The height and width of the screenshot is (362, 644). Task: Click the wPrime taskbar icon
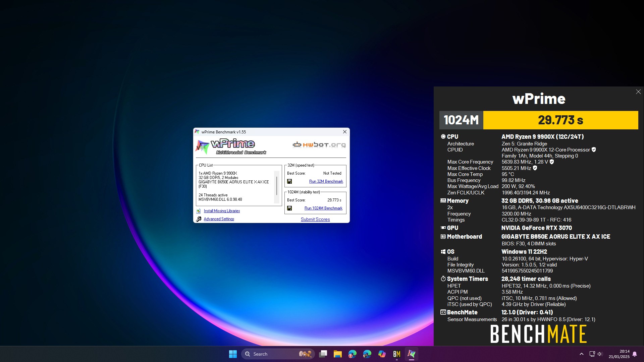pos(412,354)
